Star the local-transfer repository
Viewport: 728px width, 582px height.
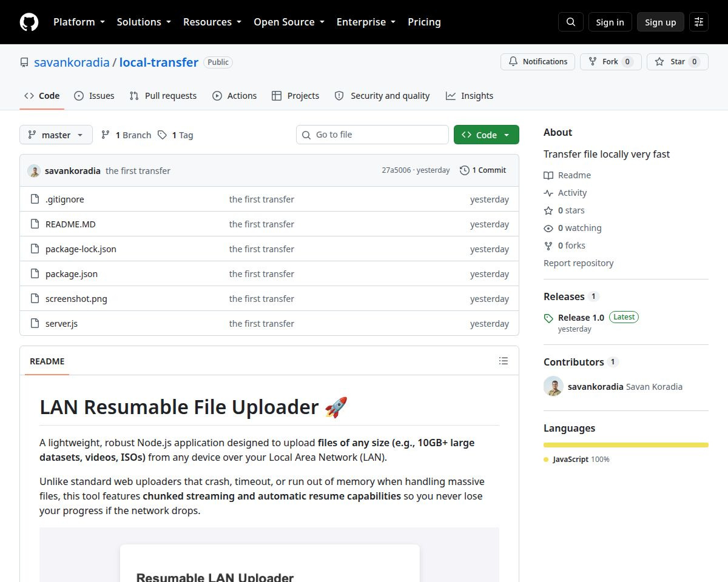[677, 62]
